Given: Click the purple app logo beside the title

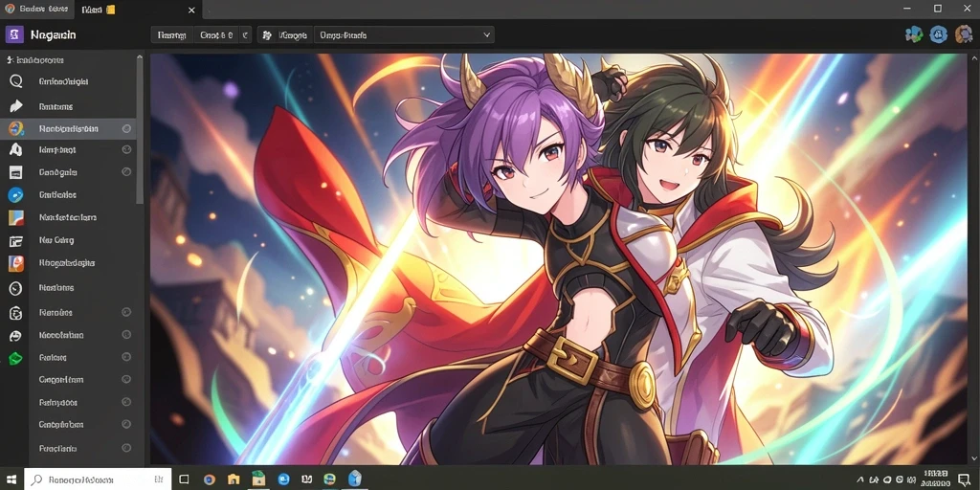Looking at the screenshot, I should pyautogui.click(x=13, y=34).
